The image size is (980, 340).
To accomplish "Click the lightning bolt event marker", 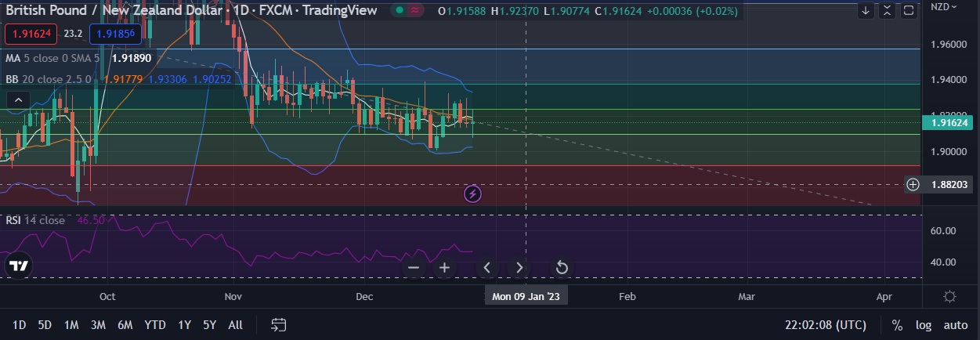I will click(472, 193).
